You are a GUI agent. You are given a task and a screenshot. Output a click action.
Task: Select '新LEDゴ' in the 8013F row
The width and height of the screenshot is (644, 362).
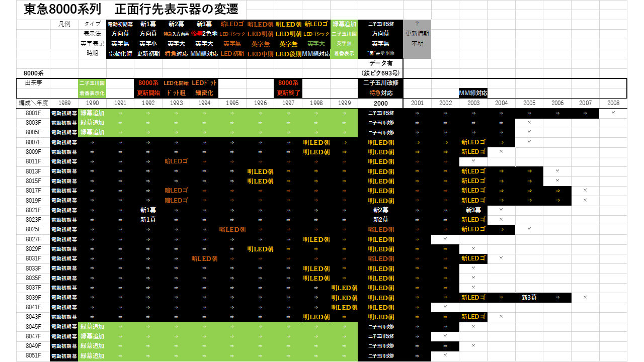(473, 171)
